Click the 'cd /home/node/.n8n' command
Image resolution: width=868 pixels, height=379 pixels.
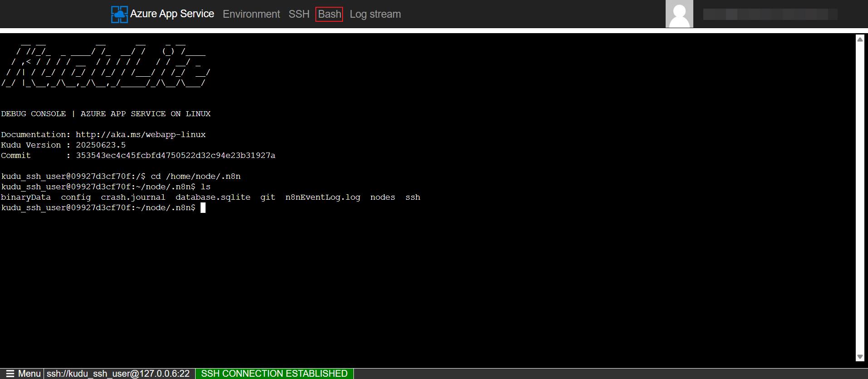pos(196,176)
